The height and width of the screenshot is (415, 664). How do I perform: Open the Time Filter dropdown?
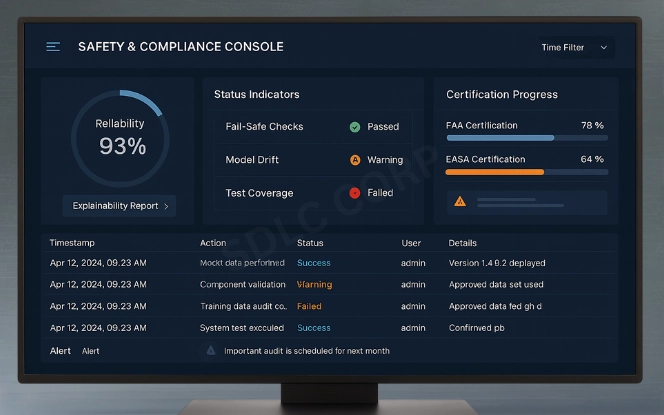click(574, 47)
